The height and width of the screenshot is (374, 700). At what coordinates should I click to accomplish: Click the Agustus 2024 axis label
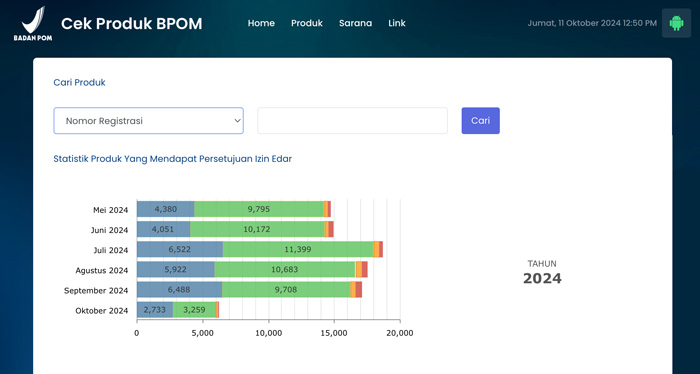tap(102, 270)
